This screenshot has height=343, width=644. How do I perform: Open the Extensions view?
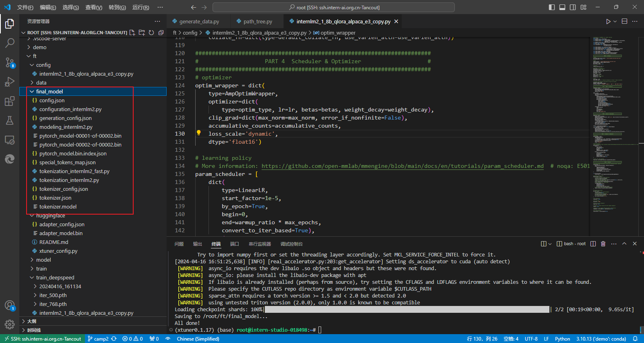tap(10, 101)
